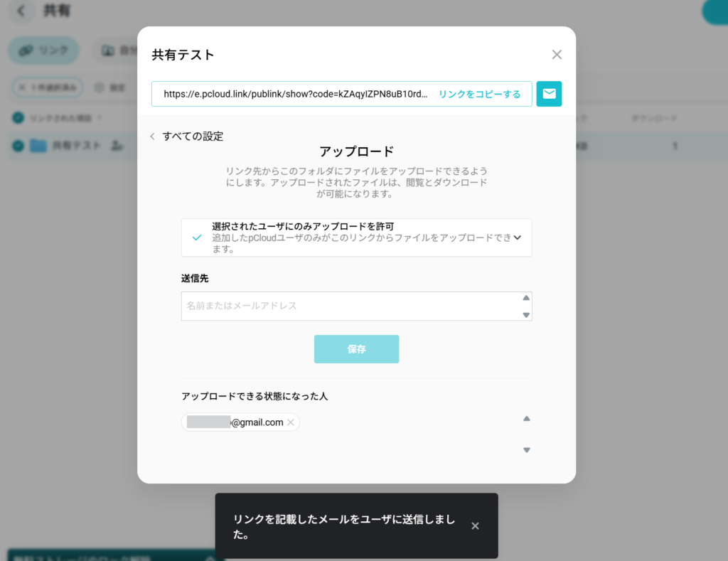Toggle the 共有テスト row checkbox

tap(18, 146)
